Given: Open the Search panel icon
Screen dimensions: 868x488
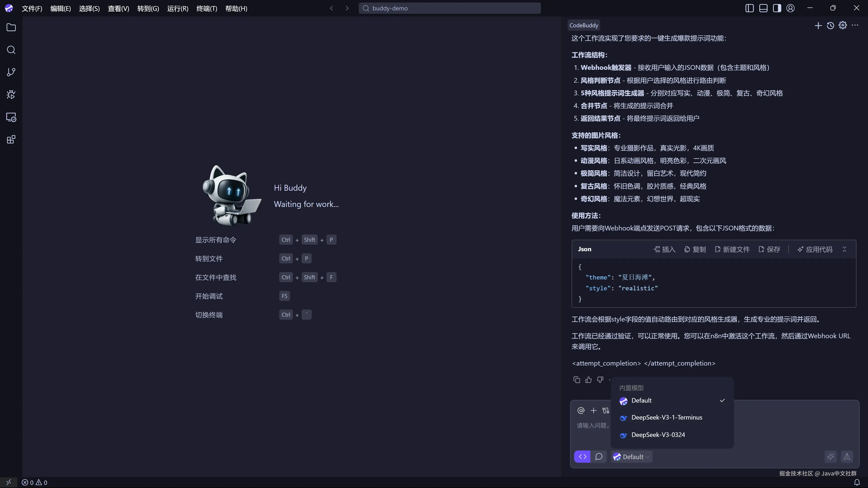Looking at the screenshot, I should point(11,50).
